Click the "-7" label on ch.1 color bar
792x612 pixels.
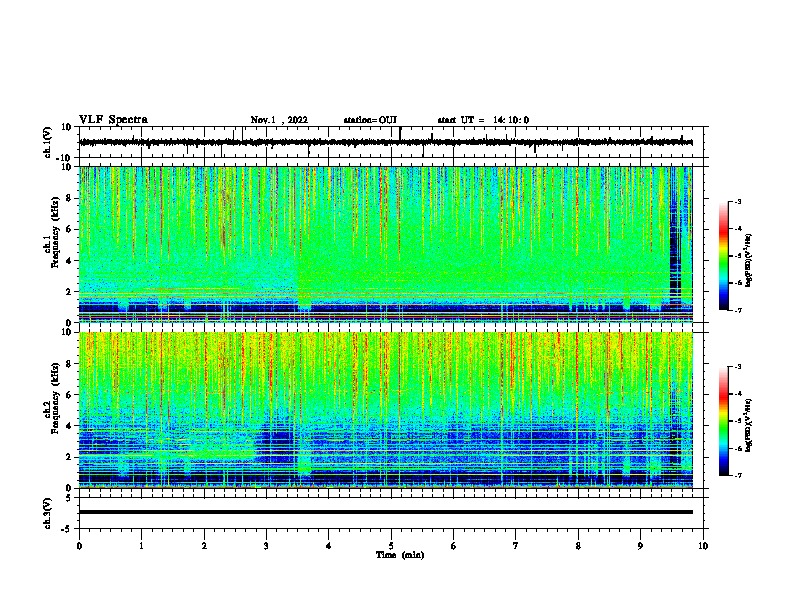point(737,310)
